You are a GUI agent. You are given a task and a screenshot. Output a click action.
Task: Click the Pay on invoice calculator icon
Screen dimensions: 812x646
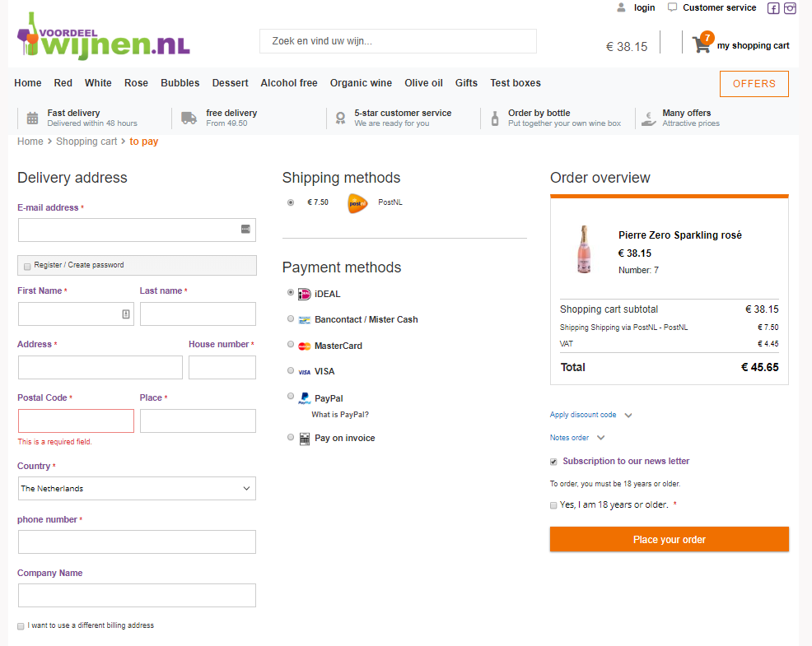click(x=305, y=439)
